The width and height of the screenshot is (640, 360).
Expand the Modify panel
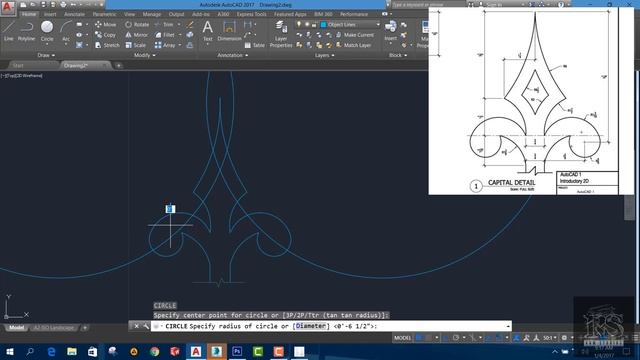[144, 55]
